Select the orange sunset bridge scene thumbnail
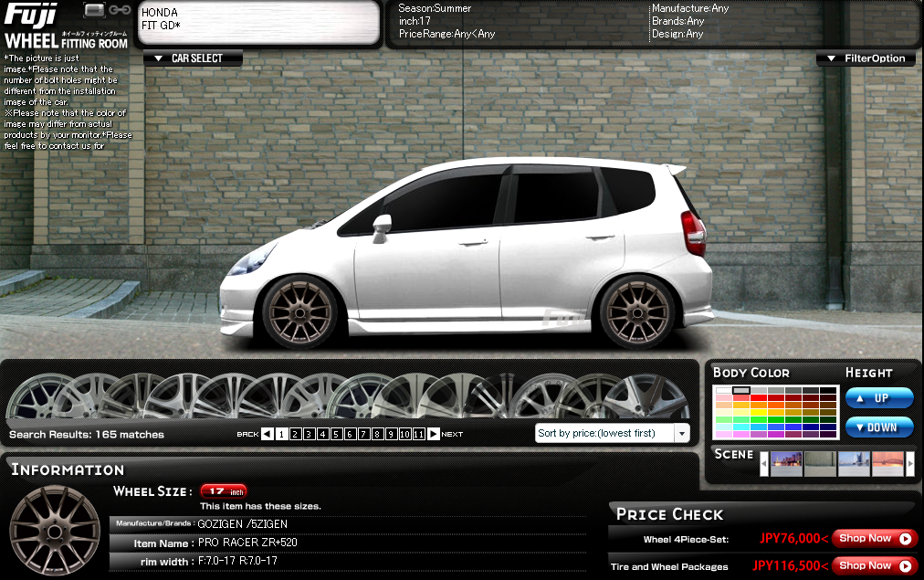924x580 pixels. tap(887, 463)
